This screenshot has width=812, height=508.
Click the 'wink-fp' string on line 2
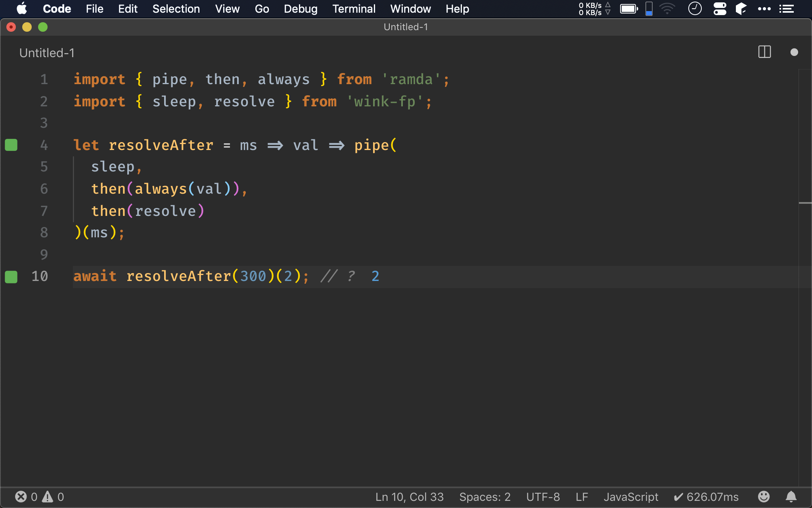coord(385,102)
